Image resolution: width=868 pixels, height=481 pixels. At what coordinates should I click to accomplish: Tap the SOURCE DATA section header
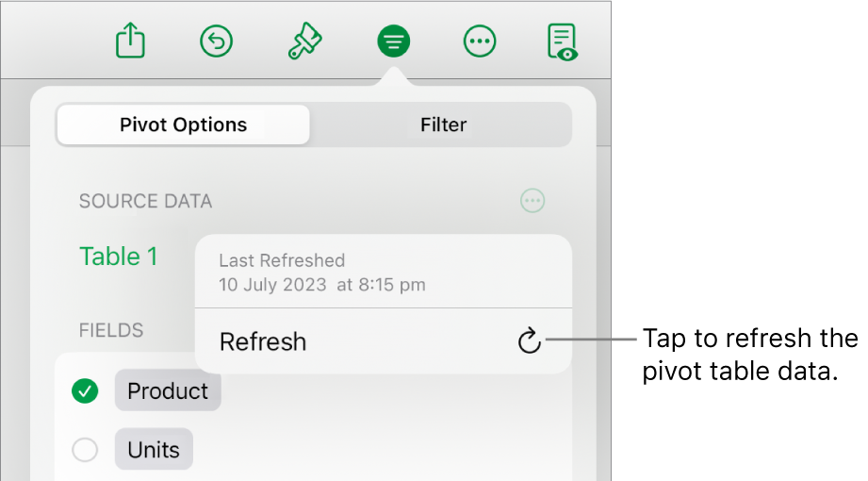(x=145, y=202)
